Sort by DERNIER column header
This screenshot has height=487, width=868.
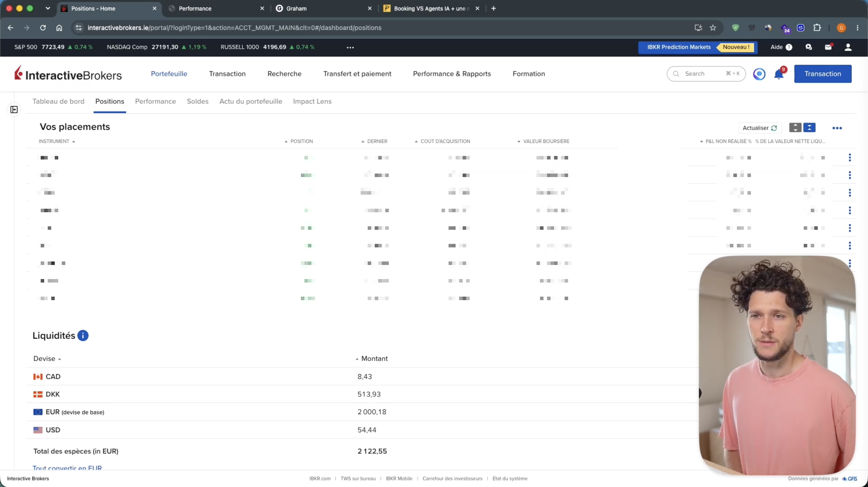click(x=374, y=141)
